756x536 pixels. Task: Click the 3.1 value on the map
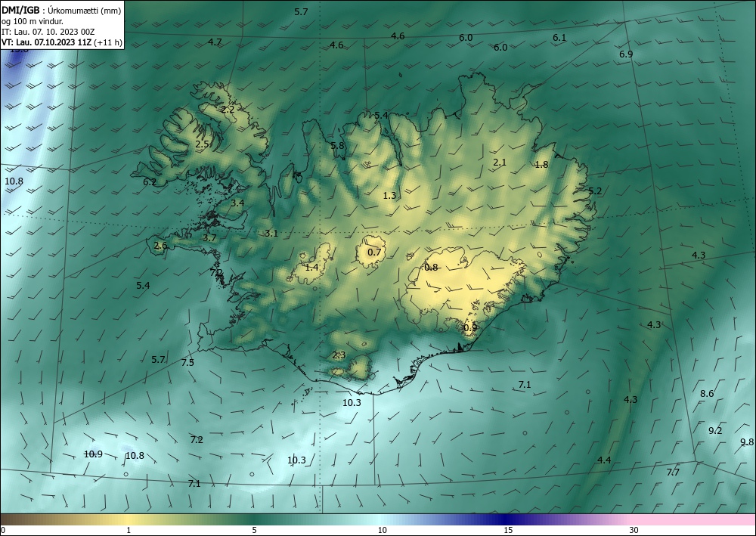point(271,234)
